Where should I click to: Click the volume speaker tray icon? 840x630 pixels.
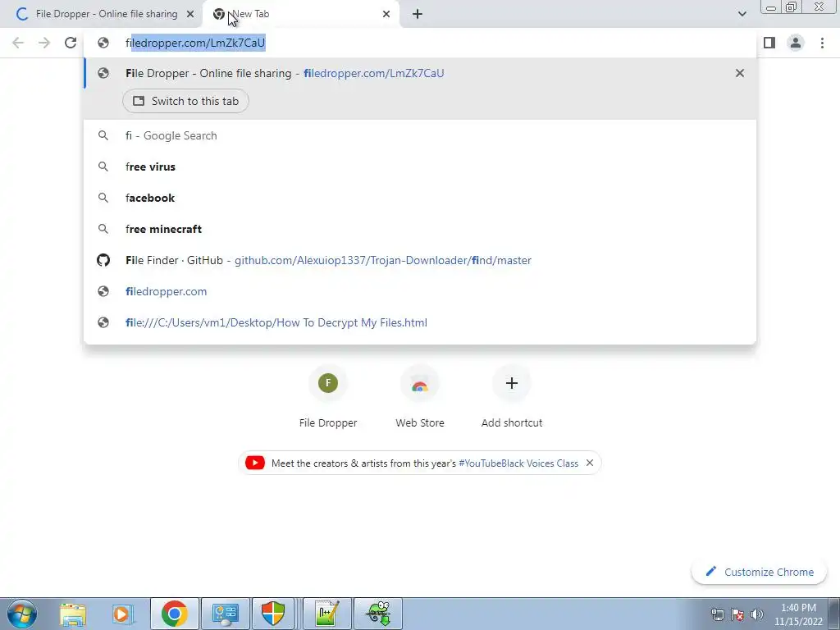[757, 614]
